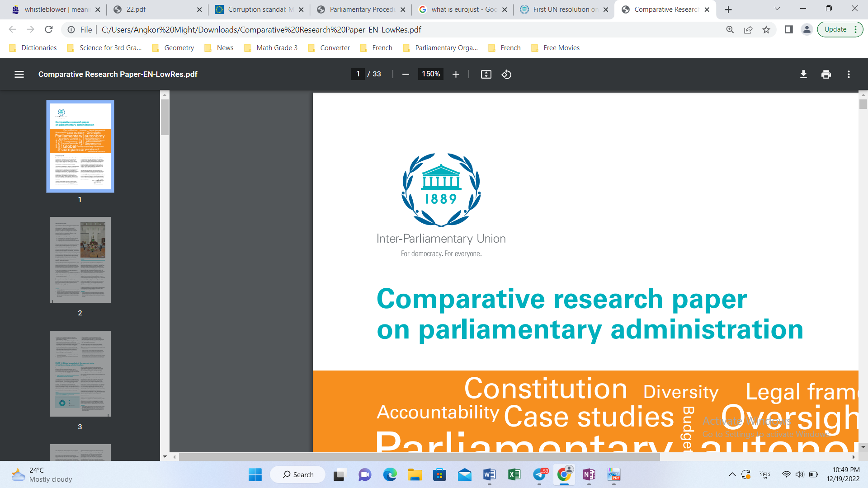Open Chrome profile avatar
Viewport: 868px width, 488px height.
point(807,29)
